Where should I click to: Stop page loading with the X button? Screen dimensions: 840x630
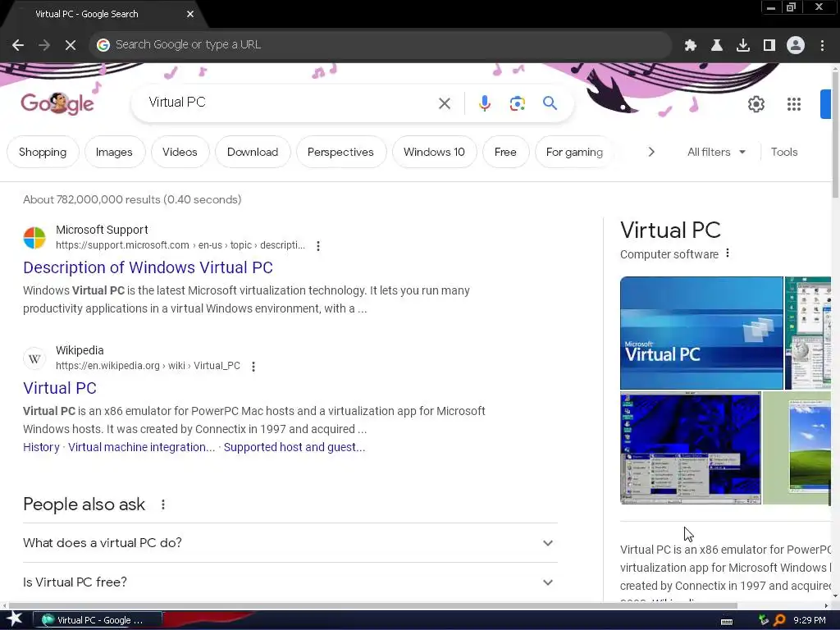(71, 45)
